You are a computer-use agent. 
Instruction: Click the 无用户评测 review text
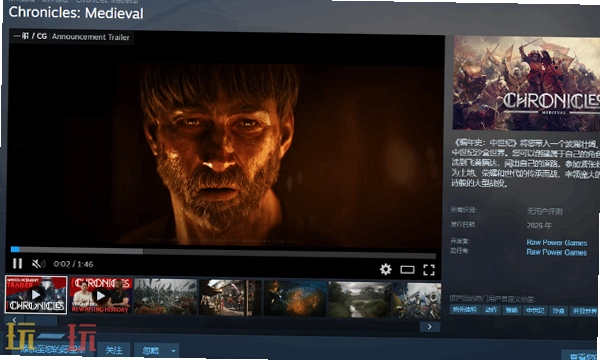coord(545,211)
